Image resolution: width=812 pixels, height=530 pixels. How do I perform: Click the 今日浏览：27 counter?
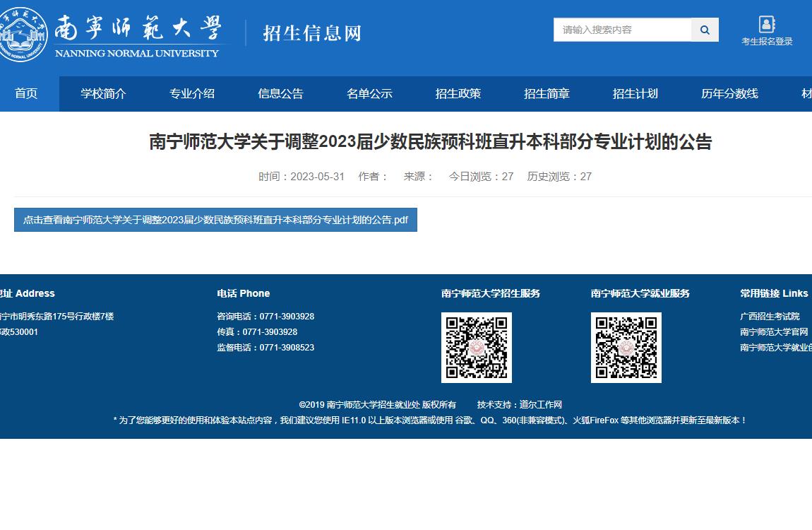click(x=481, y=177)
